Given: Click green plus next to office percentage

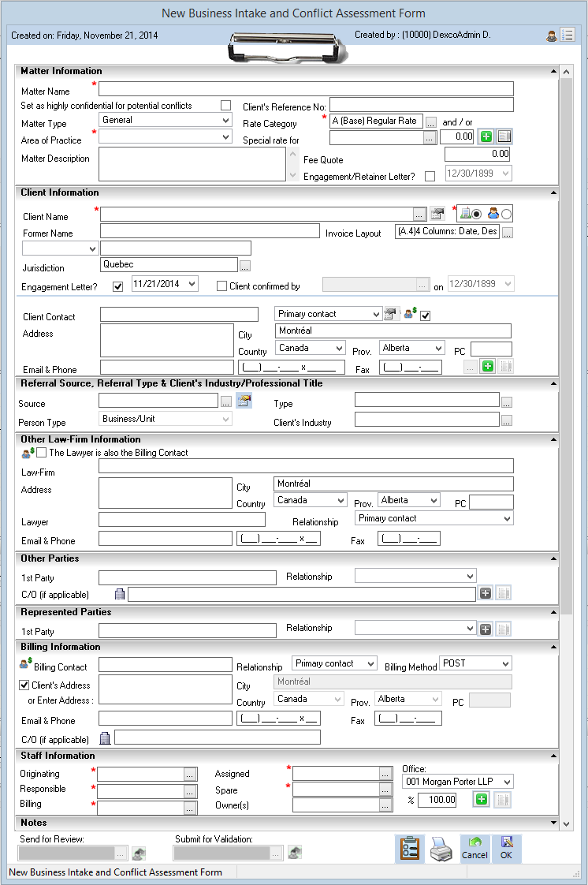Looking at the screenshot, I should coord(482,799).
